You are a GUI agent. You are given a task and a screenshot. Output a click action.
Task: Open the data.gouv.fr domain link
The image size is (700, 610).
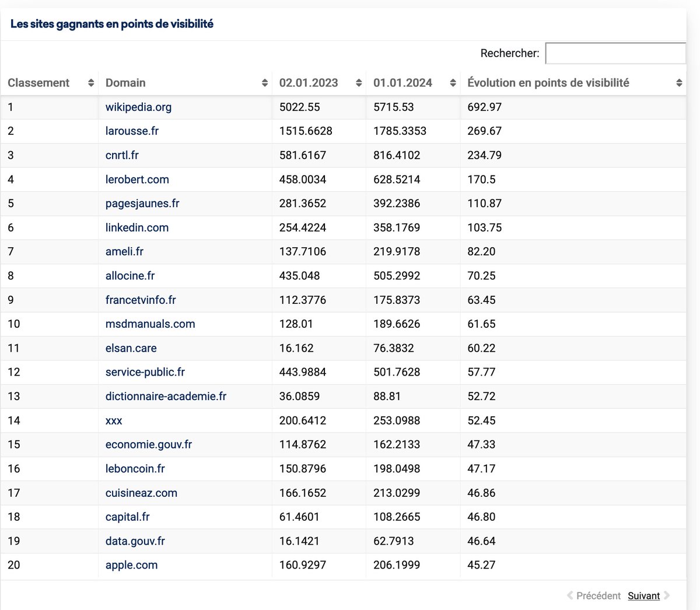[135, 541]
